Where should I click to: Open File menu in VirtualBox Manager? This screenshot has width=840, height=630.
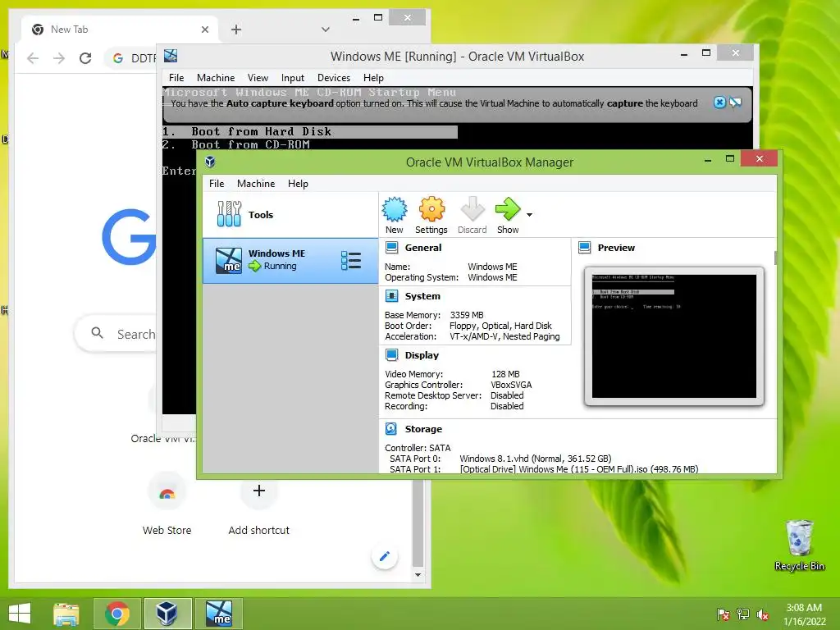tap(217, 184)
